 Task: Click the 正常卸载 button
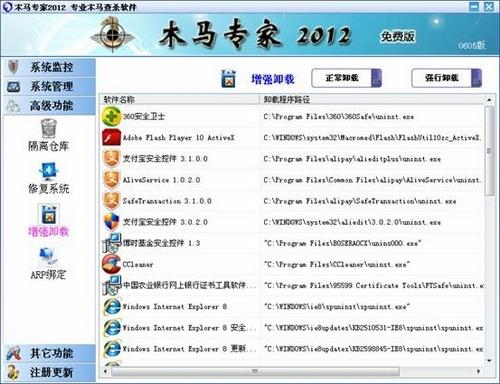[x=346, y=78]
